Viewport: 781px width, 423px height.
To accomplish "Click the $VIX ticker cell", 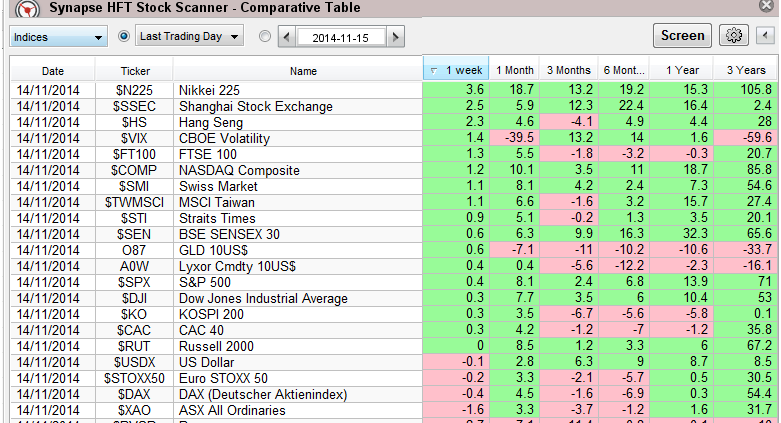I will [x=135, y=138].
